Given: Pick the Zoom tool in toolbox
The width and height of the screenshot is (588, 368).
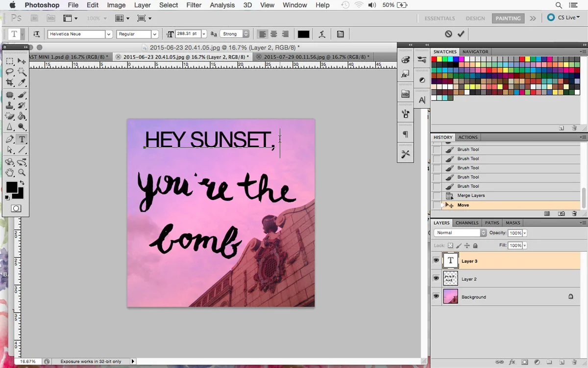Looking at the screenshot, I should pos(22,172).
